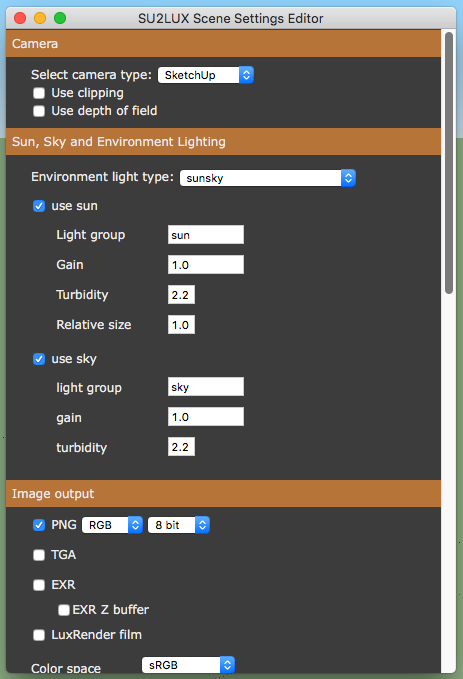The width and height of the screenshot is (463, 679).
Task: Click the vertical scrollbar thumb
Action: 449,163
